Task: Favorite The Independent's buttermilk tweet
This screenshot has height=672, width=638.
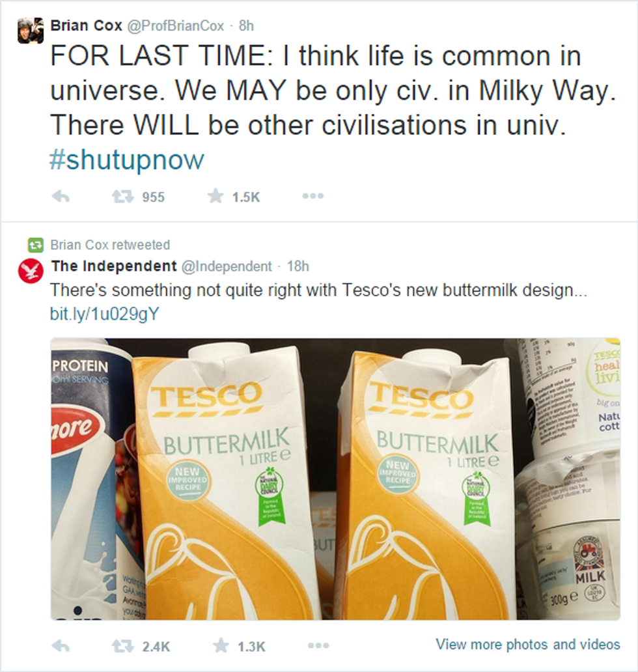Action: (x=221, y=645)
